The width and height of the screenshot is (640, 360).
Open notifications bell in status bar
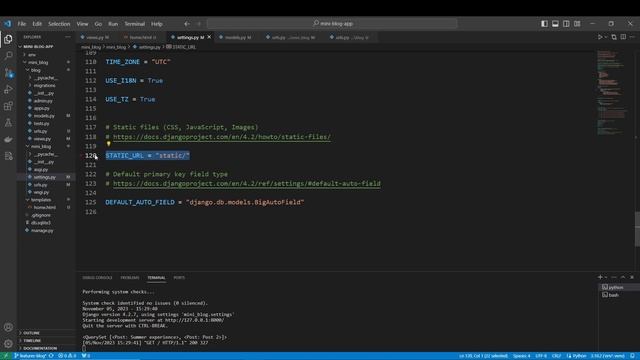(x=632, y=356)
